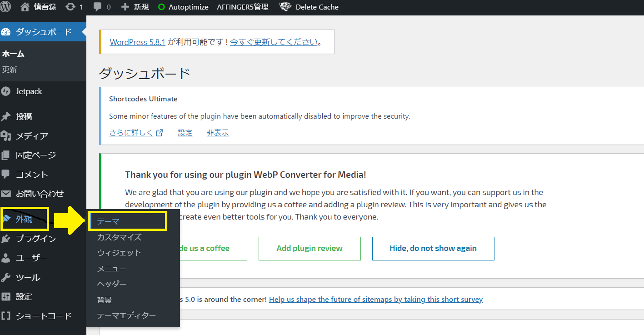Select カスタマイズ in the flyout menu

pos(119,237)
